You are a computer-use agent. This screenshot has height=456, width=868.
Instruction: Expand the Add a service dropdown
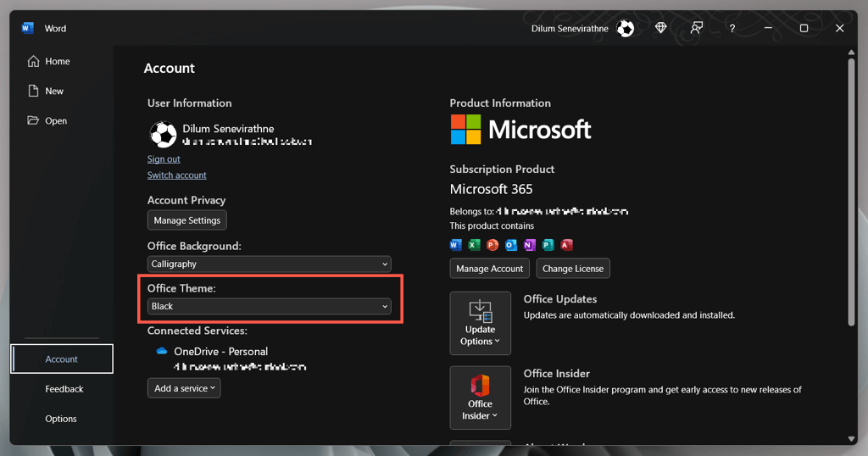click(x=184, y=388)
